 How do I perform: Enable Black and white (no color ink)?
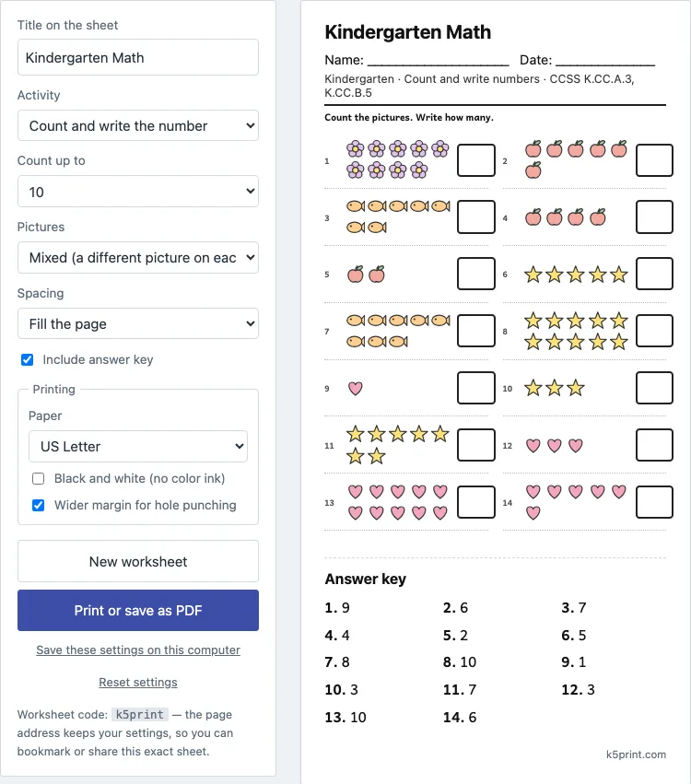point(38,478)
